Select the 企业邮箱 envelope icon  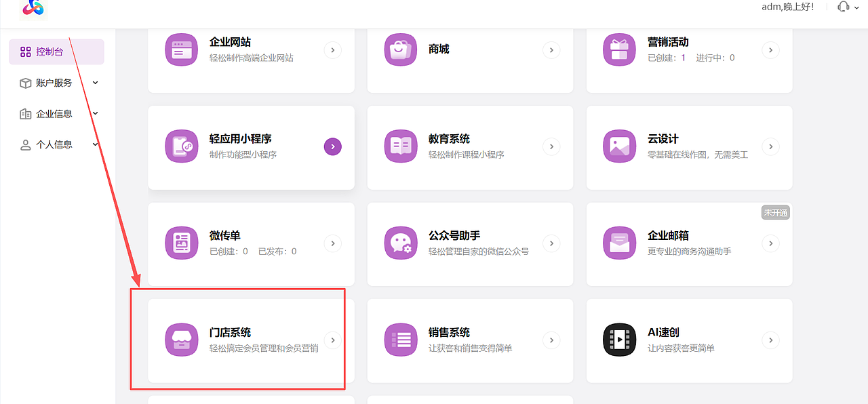coord(619,243)
